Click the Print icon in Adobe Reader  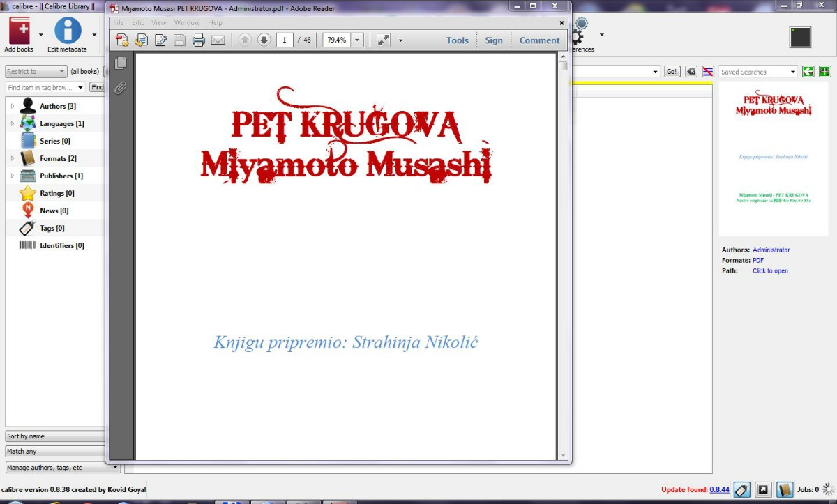click(199, 40)
